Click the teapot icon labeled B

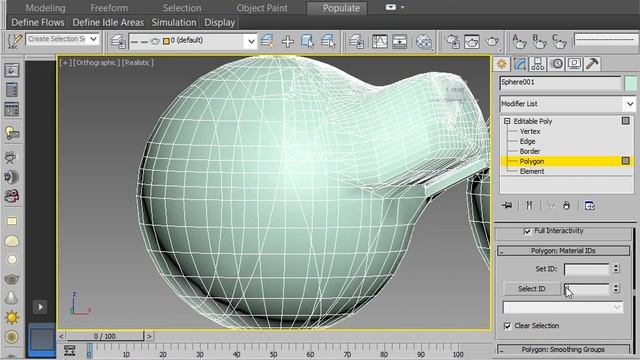tap(539, 41)
